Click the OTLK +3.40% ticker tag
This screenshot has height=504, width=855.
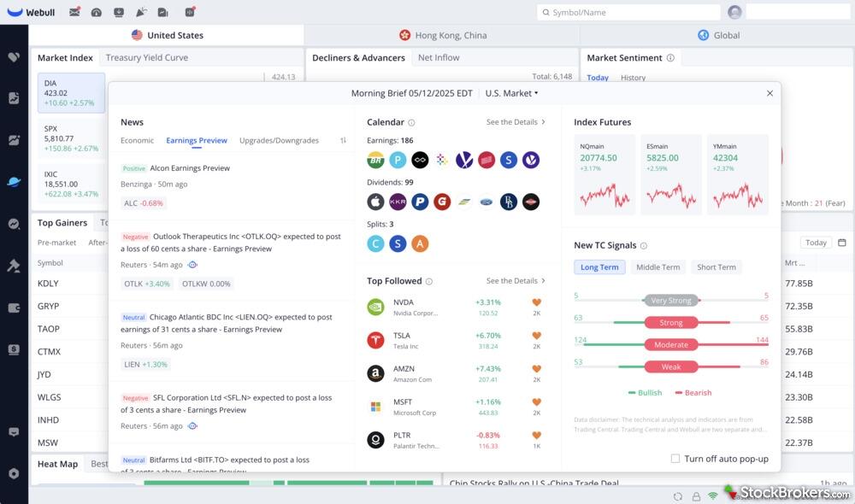click(x=147, y=284)
